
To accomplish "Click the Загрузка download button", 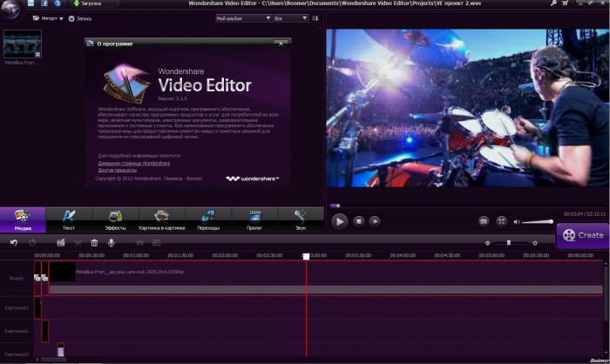I will (87, 3).
